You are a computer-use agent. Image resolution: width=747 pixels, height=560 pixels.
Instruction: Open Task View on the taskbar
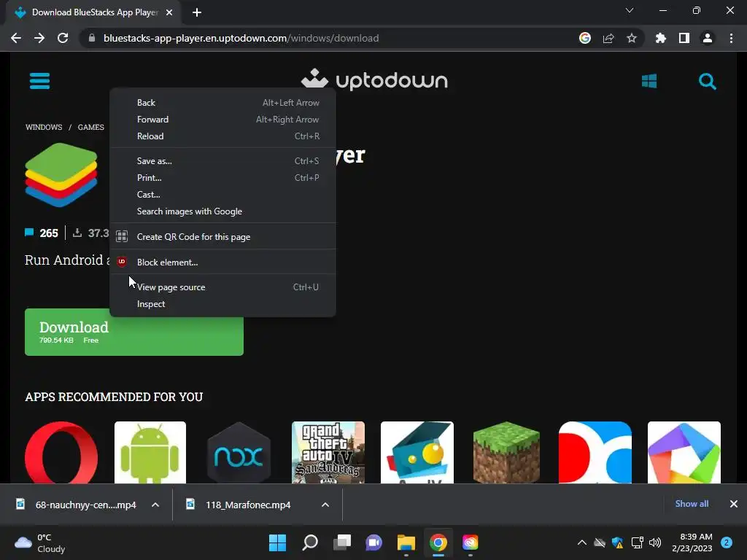click(x=341, y=542)
